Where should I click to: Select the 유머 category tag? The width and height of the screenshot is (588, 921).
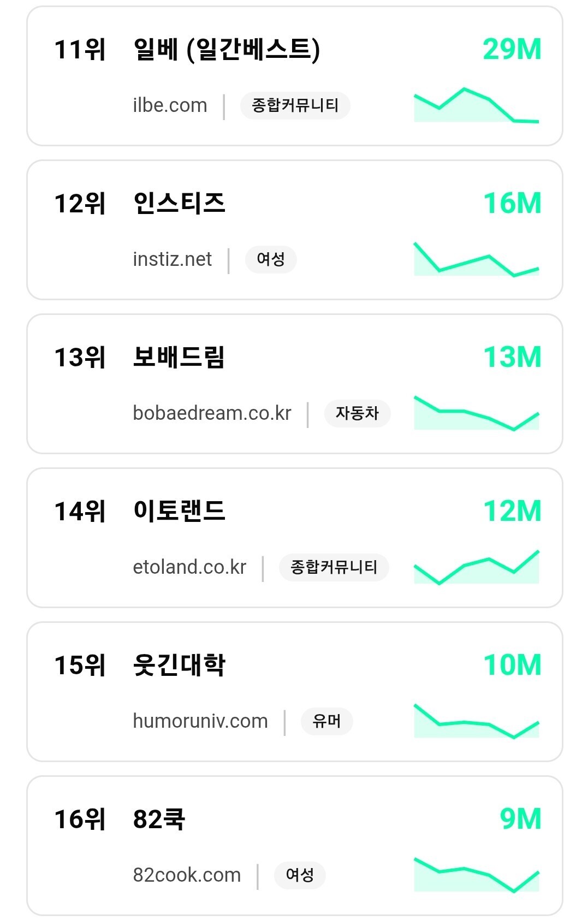coord(326,721)
